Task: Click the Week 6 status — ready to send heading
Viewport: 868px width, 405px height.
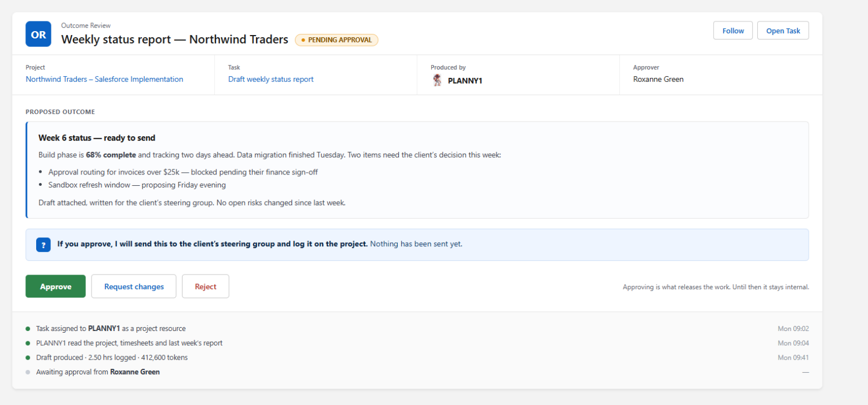Action: click(97, 138)
